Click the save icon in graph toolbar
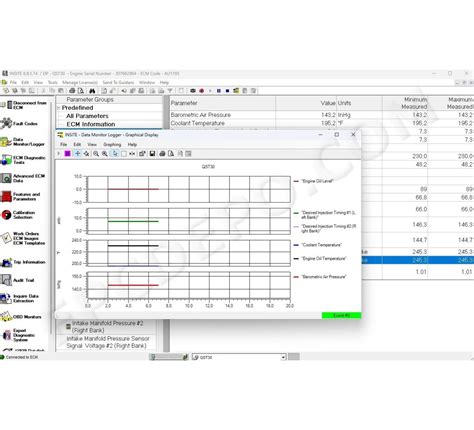The image size is (474, 430). tap(152, 154)
